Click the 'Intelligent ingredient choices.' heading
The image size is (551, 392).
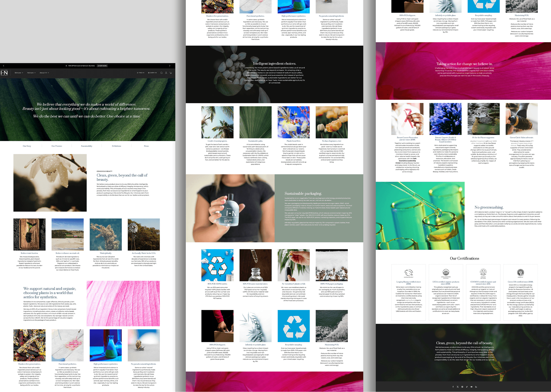click(x=274, y=63)
